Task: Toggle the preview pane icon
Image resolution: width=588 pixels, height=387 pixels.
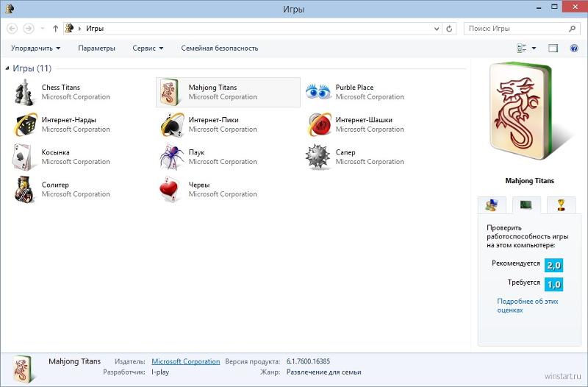Action: click(x=553, y=48)
